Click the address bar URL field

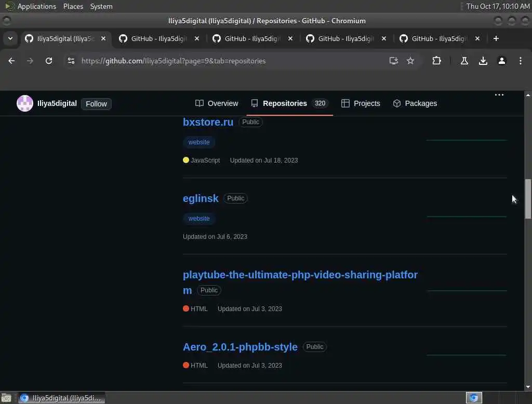pyautogui.click(x=231, y=61)
